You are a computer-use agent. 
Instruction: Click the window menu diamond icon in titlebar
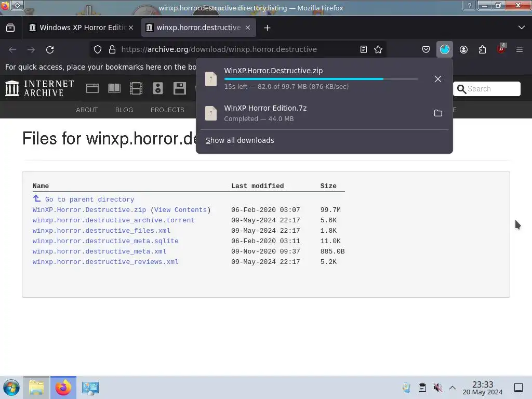click(18, 5)
